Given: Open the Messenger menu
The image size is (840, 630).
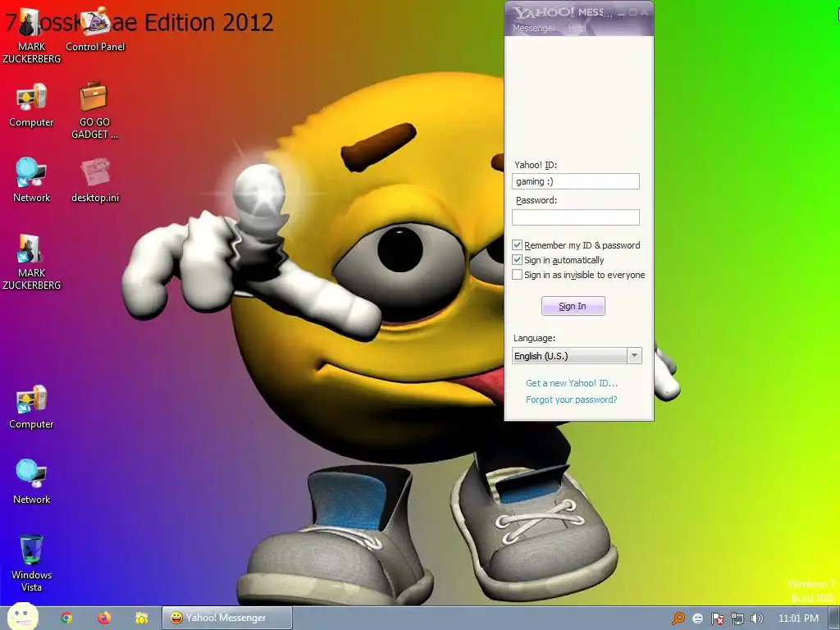Looking at the screenshot, I should (x=533, y=28).
